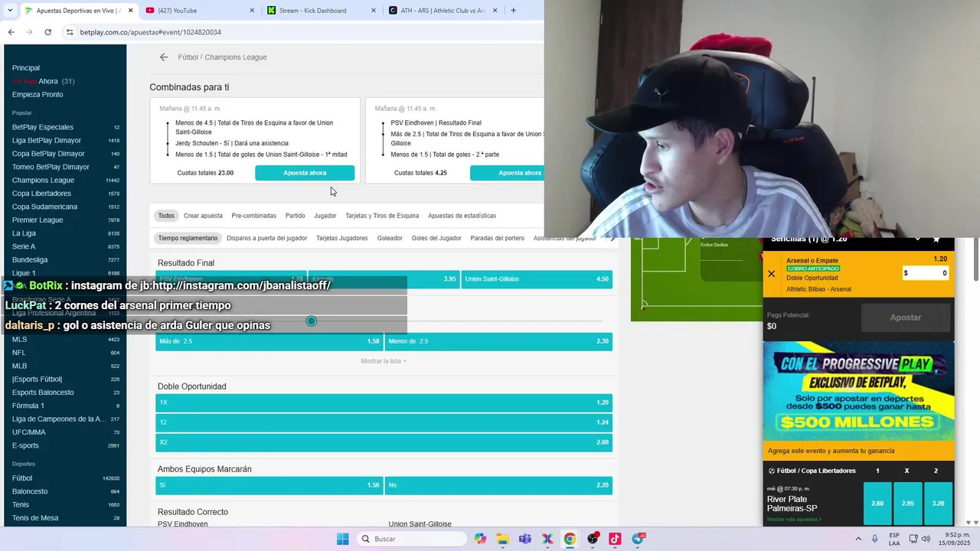Select the Tiempo reglamentario chip
Viewport: 980px width, 551px height.
point(188,238)
